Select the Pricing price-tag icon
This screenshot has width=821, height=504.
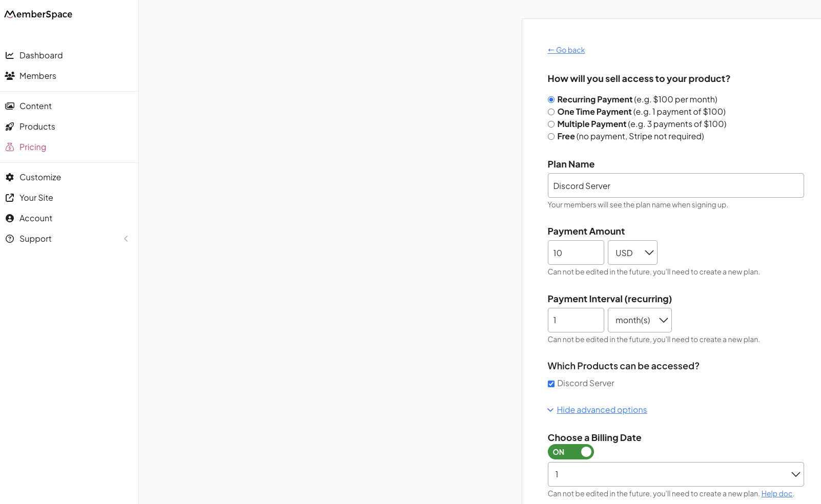10,146
